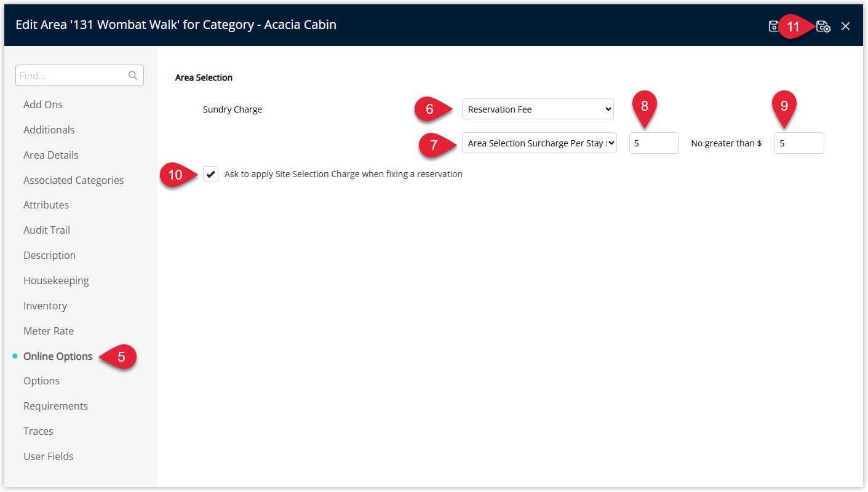This screenshot has width=868, height=492.
Task: Open the Traces section
Action: (38, 431)
